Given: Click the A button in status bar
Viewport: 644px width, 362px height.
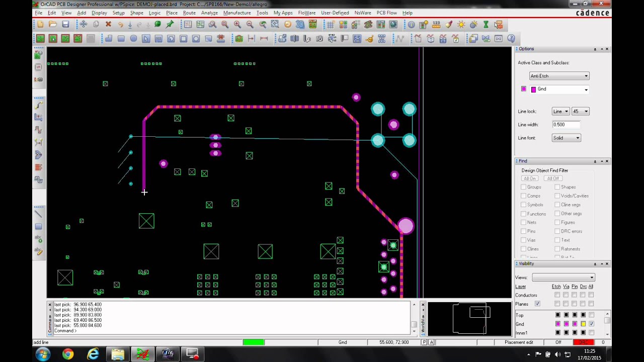Looking at the screenshot, I should (x=431, y=342).
